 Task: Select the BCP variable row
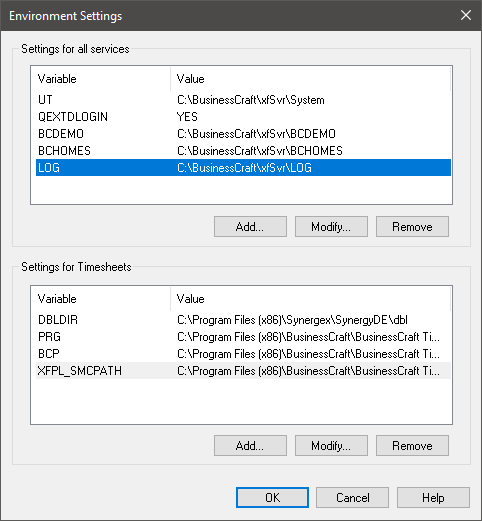pyautogui.click(x=243, y=354)
